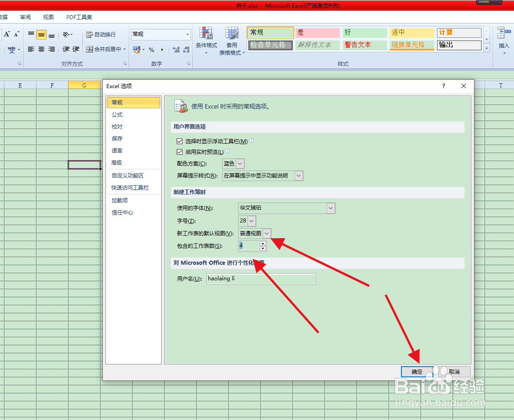Open 新工作表的默认视图 dropdown
The width and height of the screenshot is (514, 420).
tap(267, 233)
